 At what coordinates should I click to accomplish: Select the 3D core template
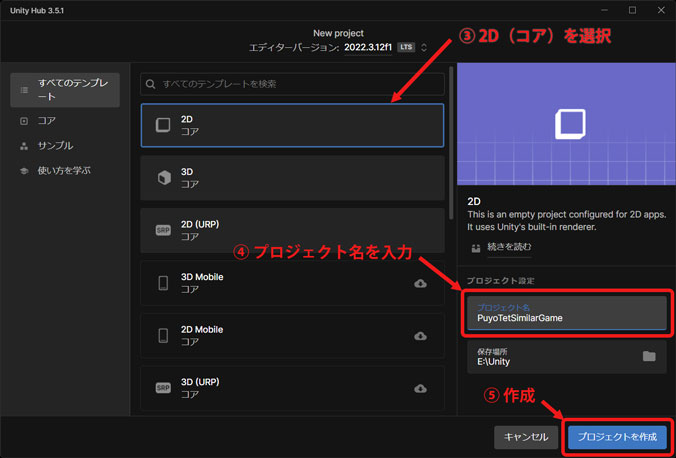pyautogui.click(x=292, y=178)
